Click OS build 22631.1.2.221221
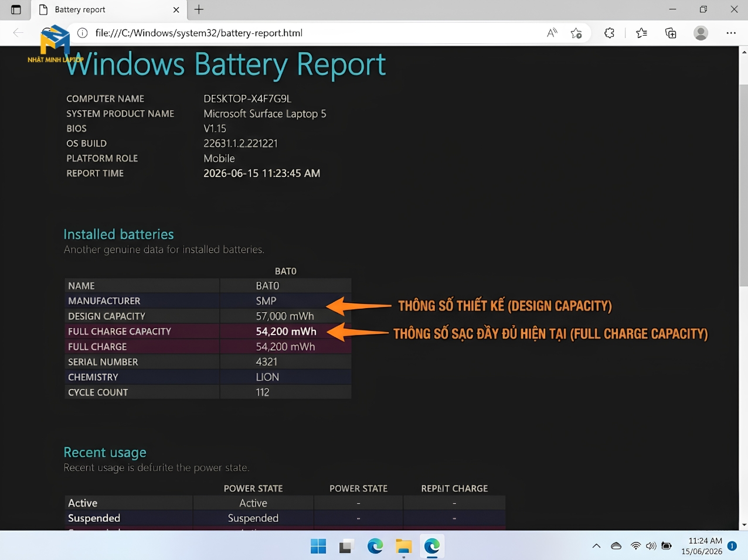 pos(240,144)
